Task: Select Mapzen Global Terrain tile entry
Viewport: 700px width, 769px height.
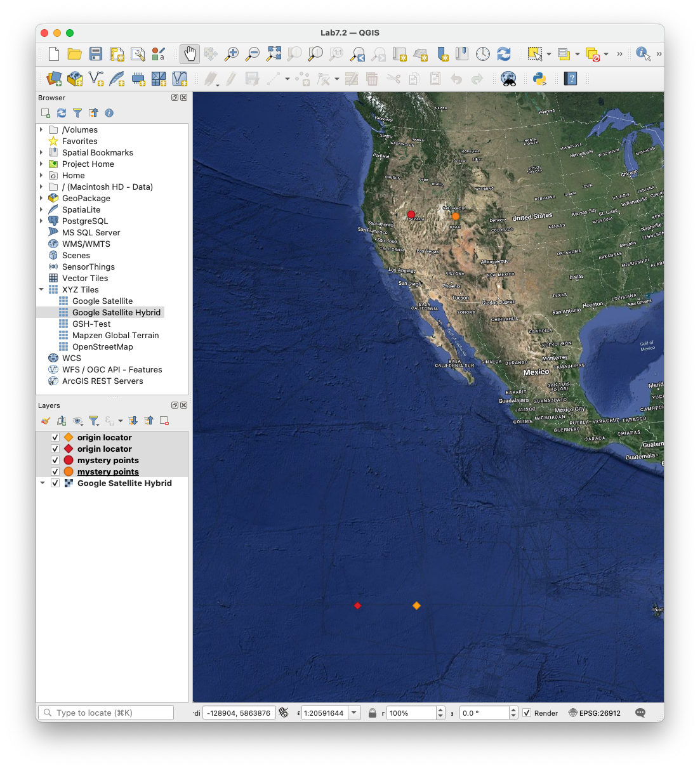Action: pyautogui.click(x=116, y=335)
